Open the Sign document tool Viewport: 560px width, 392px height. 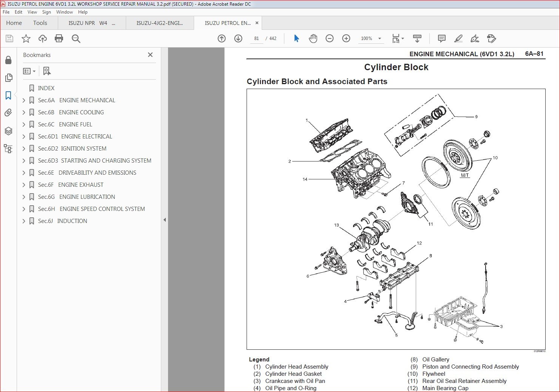475,38
